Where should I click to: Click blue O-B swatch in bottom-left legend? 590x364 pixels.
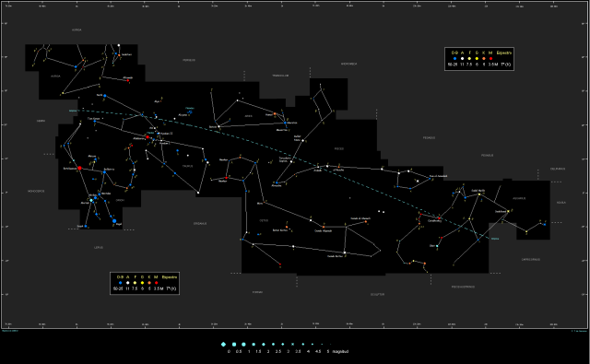pos(120,283)
